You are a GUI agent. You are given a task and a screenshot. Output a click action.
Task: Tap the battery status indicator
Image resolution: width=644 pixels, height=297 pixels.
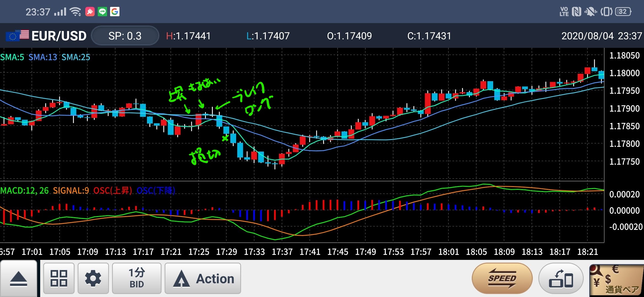point(623,12)
